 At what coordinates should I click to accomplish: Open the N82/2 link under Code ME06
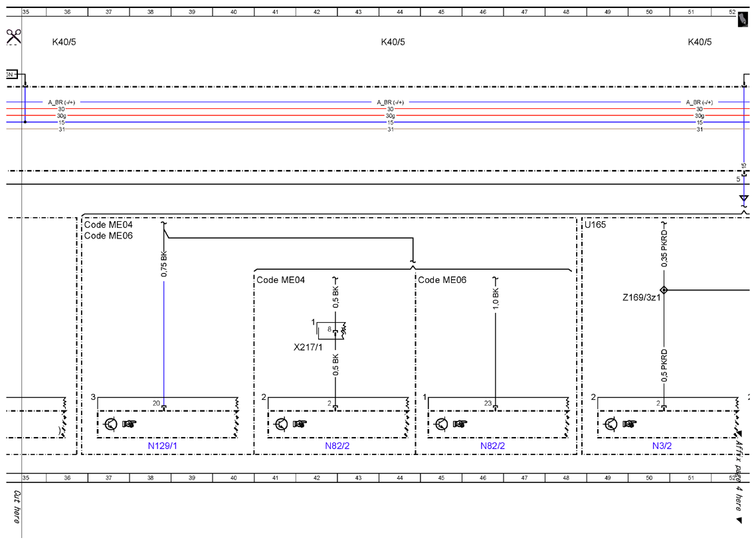(x=492, y=446)
